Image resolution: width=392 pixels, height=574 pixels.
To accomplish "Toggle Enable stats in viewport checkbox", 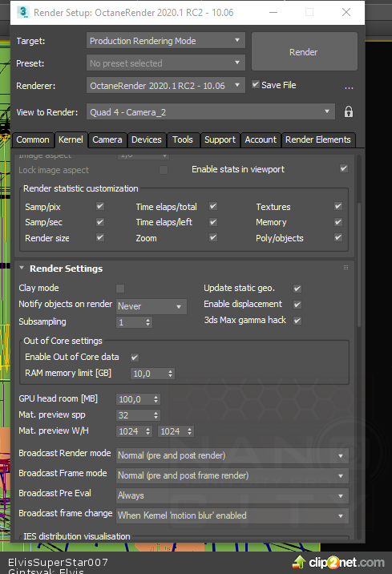I will click(x=344, y=169).
